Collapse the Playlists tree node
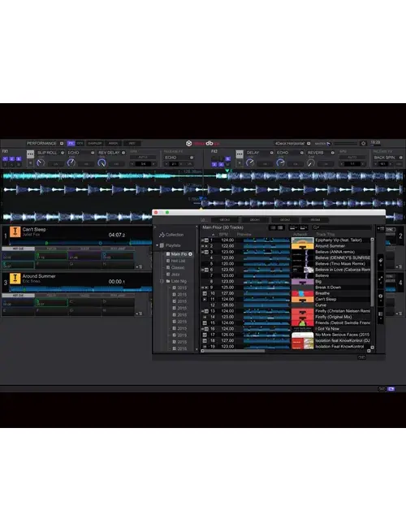This screenshot has width=406, height=532. 157,245
